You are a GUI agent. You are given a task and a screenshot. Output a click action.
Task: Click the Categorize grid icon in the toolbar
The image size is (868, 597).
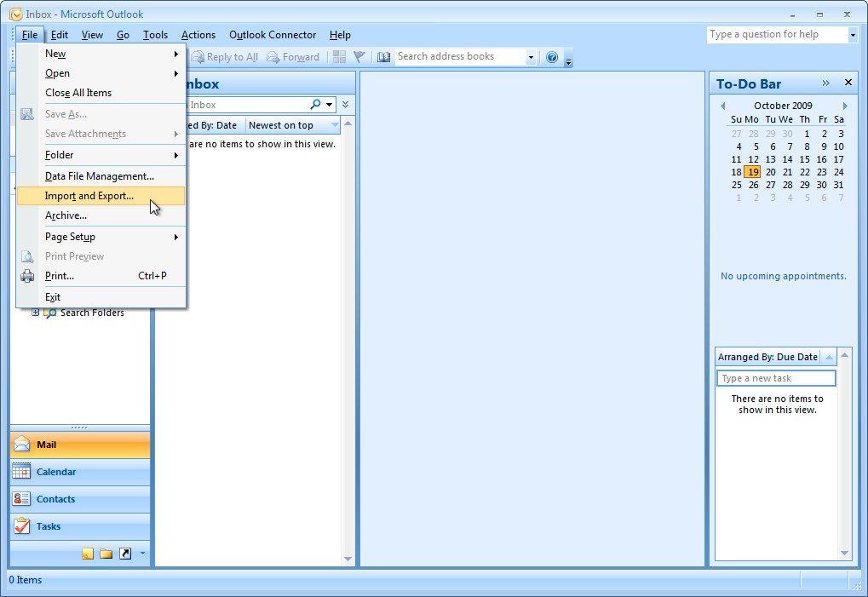(339, 57)
